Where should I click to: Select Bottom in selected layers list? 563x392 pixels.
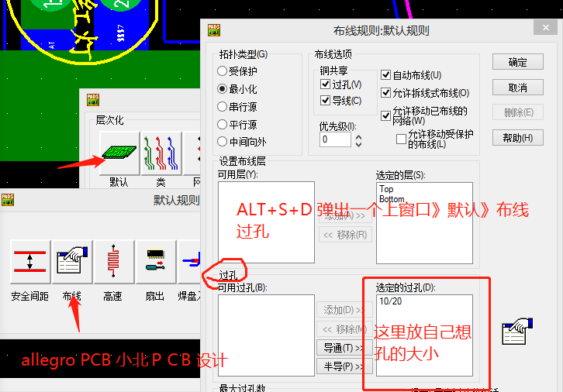click(x=392, y=199)
